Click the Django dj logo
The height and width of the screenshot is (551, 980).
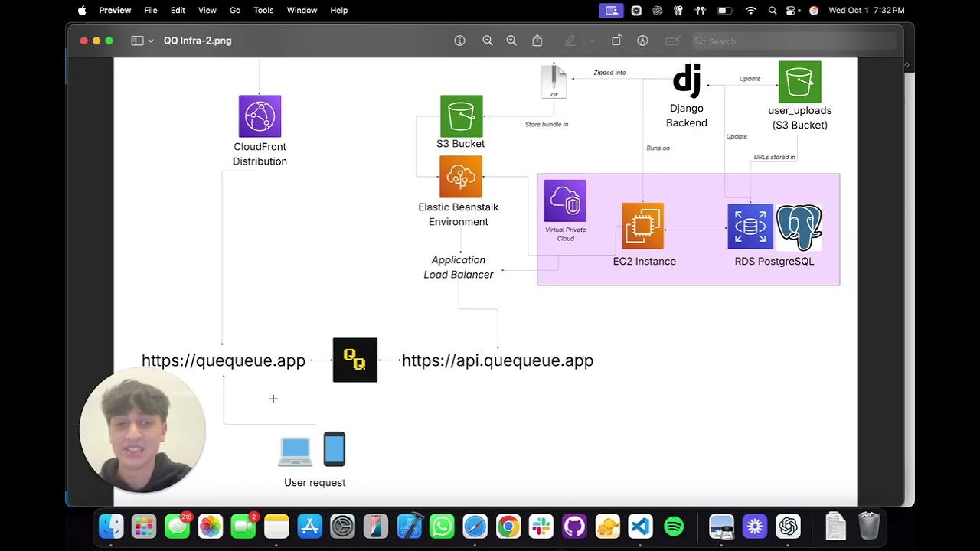click(x=687, y=81)
